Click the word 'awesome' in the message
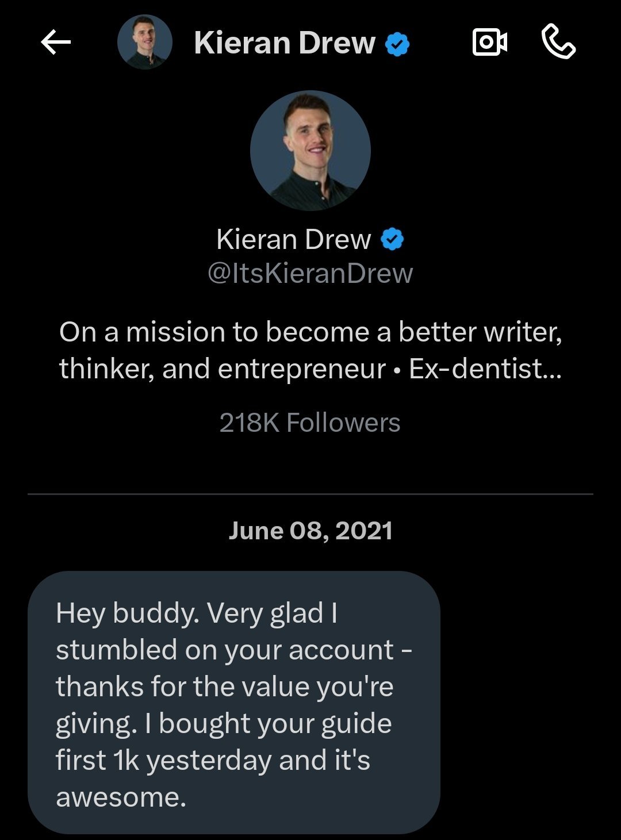 121,797
